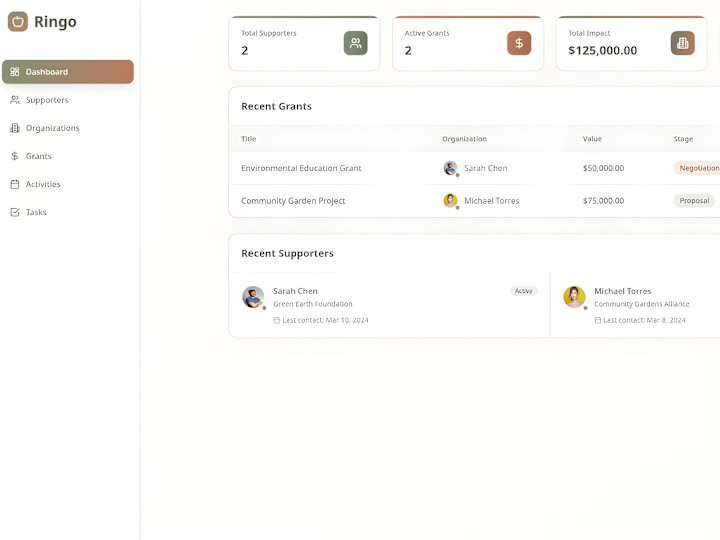Click the calendar icon beside Mar 8, 2024
Image resolution: width=720 pixels, height=540 pixels.
coord(597,321)
